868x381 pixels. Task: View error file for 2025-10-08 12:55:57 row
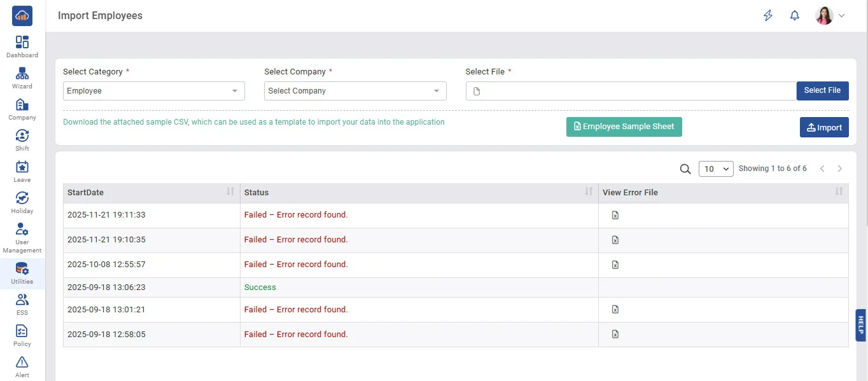click(x=615, y=265)
